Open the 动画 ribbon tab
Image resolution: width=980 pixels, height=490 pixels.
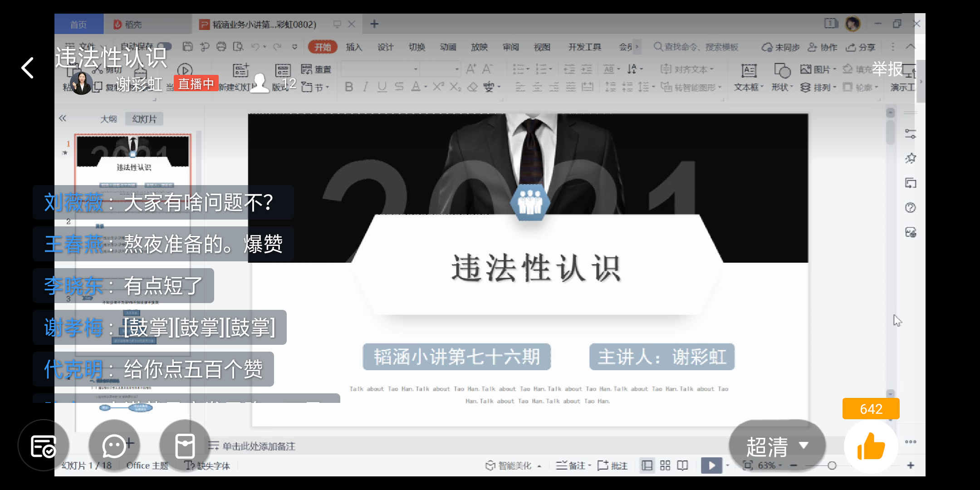tap(448, 47)
